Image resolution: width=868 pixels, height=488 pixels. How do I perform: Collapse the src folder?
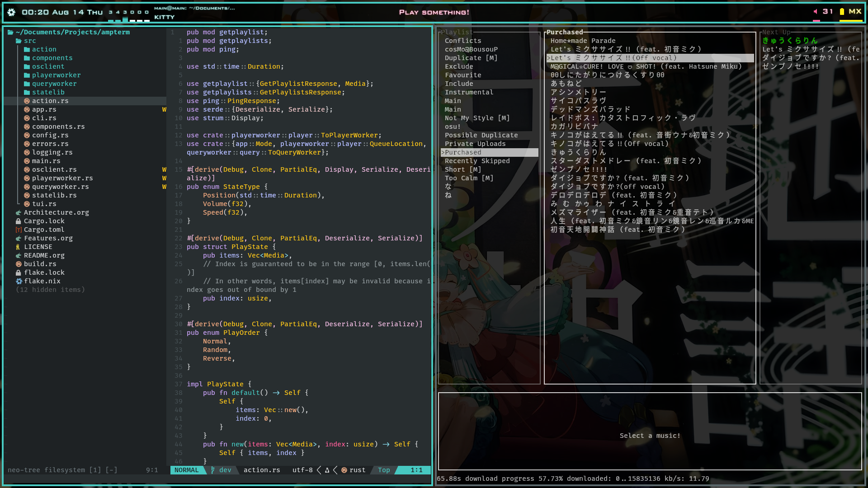tap(29, 41)
